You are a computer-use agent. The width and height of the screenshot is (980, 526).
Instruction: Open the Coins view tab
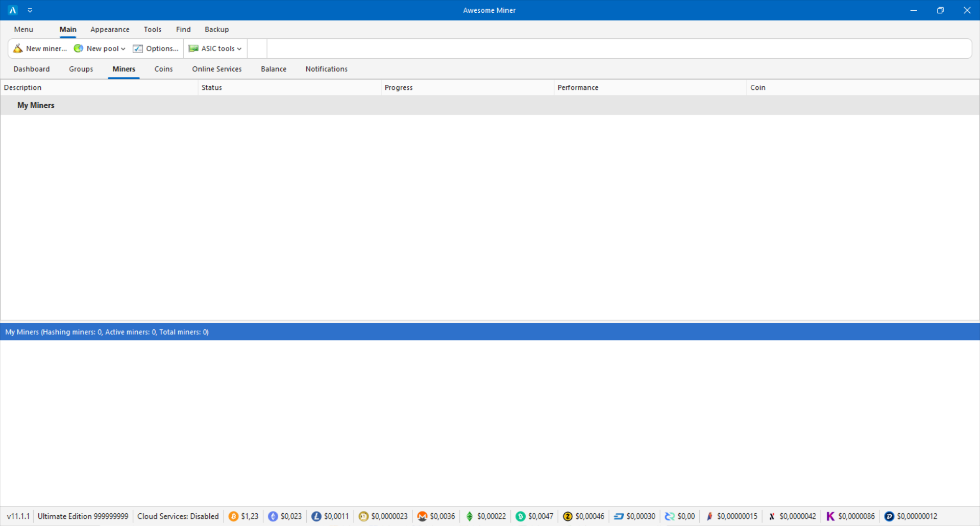point(164,69)
